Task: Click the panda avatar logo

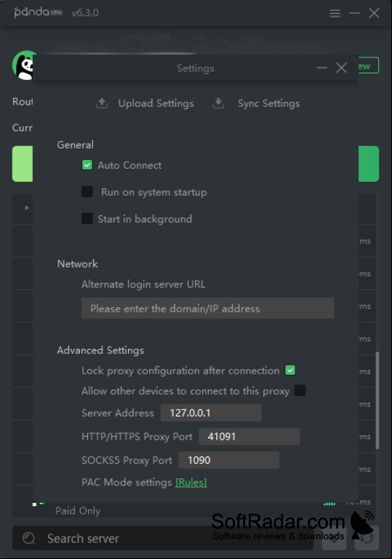Action: pos(23,65)
